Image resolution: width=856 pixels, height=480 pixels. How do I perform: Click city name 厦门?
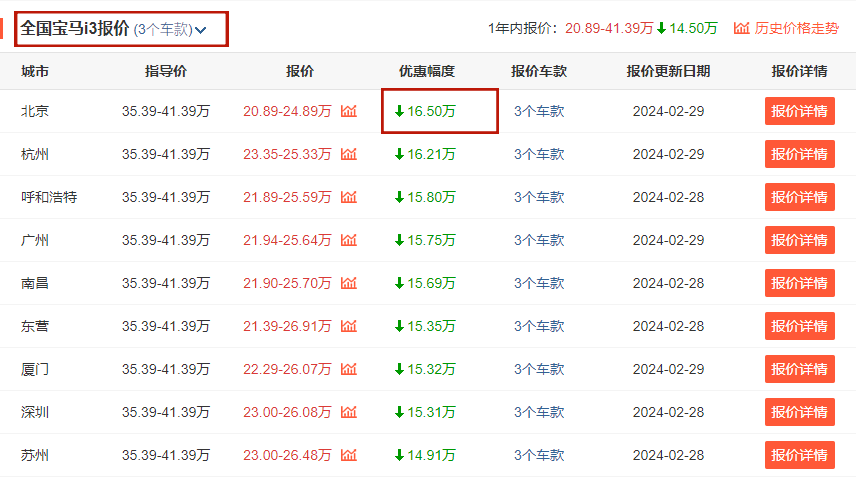(x=35, y=370)
